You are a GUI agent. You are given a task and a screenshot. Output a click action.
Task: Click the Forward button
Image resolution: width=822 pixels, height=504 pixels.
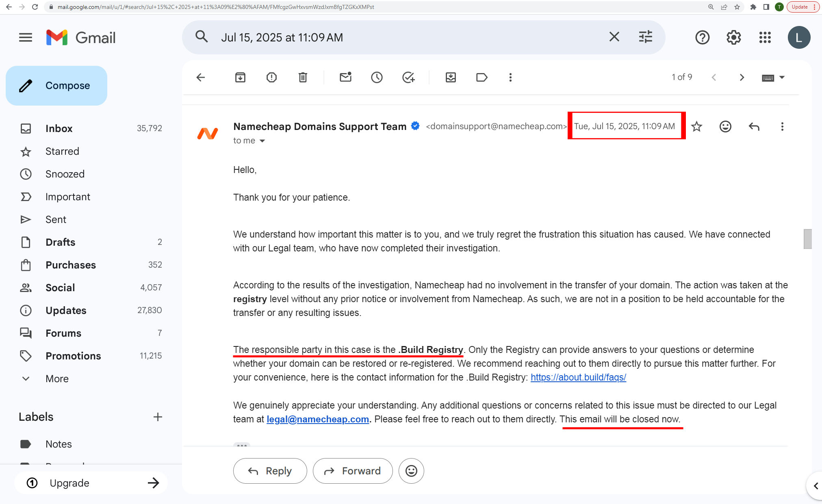click(x=353, y=471)
